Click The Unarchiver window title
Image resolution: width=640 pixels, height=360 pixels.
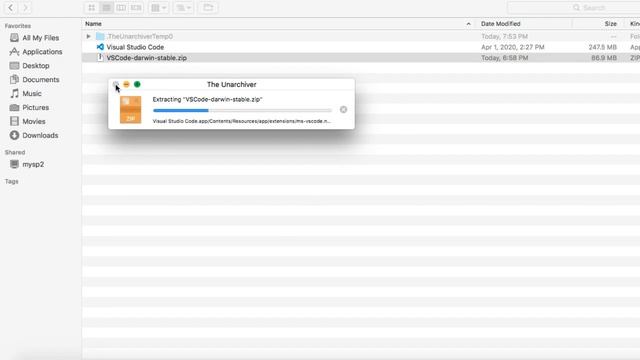[231, 84]
